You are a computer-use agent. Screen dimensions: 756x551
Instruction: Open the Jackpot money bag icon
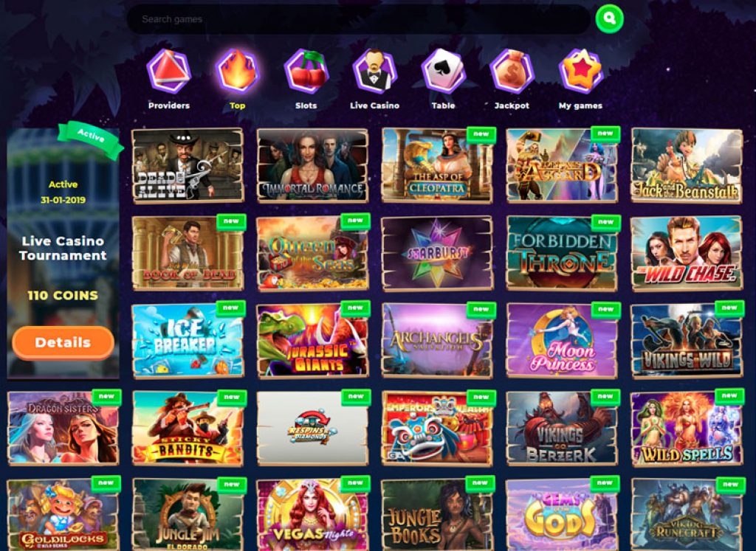pyautogui.click(x=512, y=72)
